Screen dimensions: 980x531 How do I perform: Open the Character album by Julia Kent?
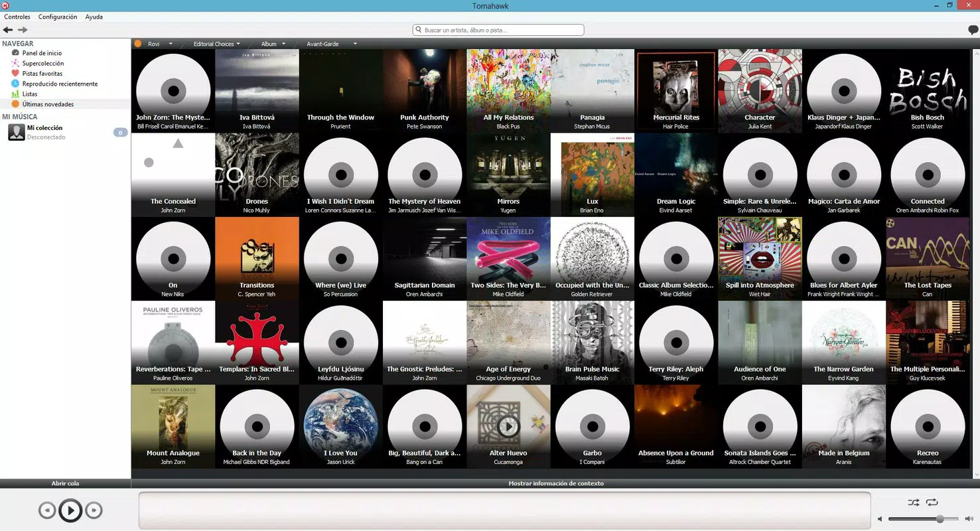pyautogui.click(x=760, y=91)
